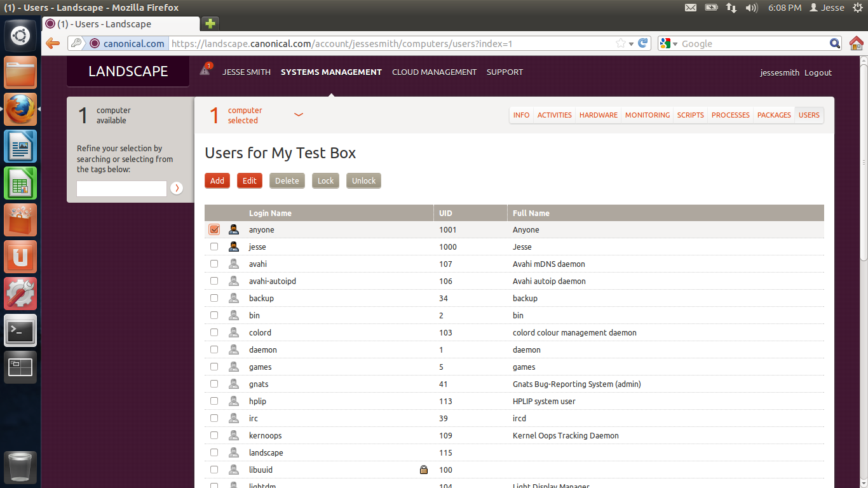The height and width of the screenshot is (488, 868).
Task: Launch LibreOffice Calc from the dock
Action: pos(20,183)
